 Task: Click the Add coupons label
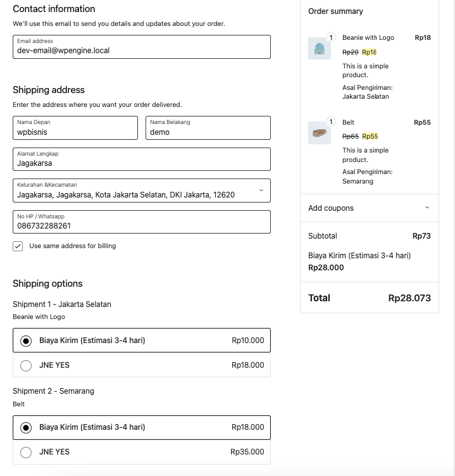331,208
